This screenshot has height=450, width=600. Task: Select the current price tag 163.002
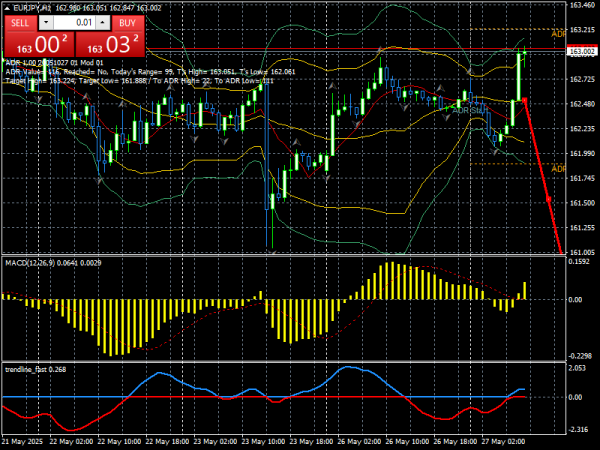582,52
